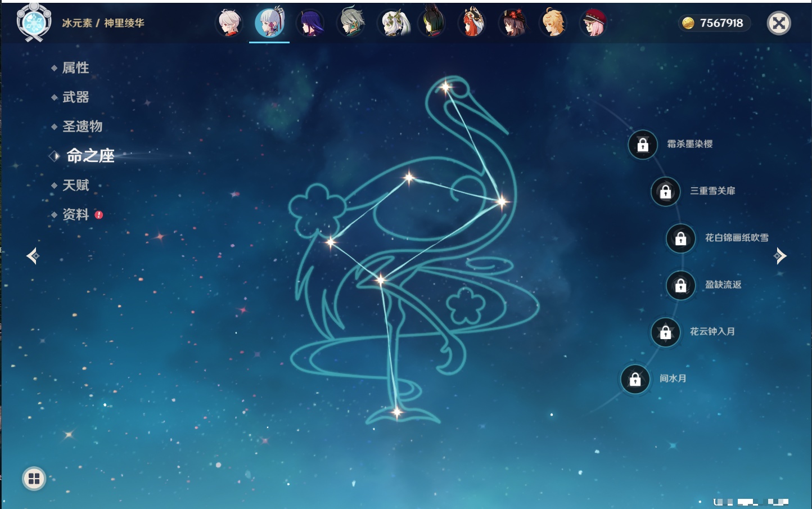Go to previous character with left arrow

click(x=33, y=256)
